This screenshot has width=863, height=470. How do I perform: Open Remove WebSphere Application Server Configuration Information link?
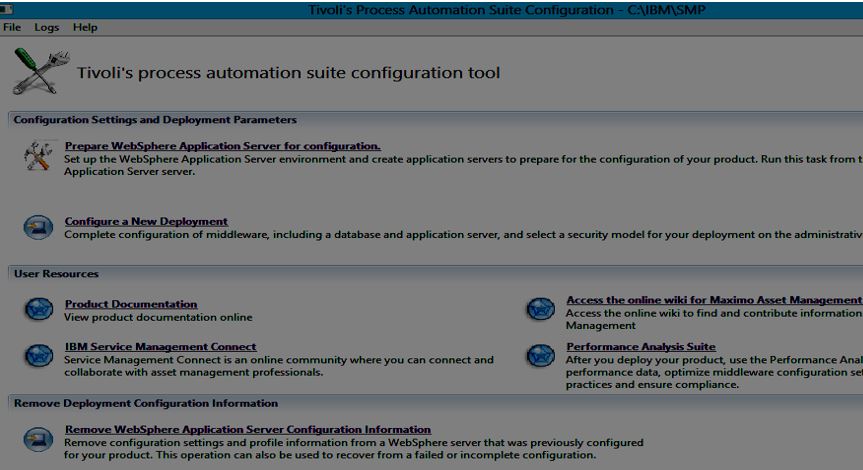pos(248,429)
